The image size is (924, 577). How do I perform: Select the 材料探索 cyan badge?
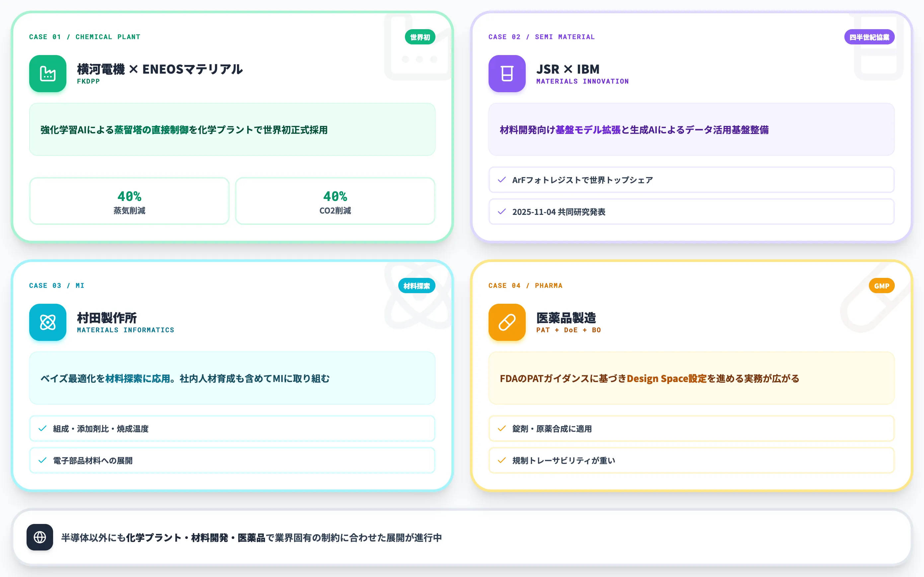click(x=417, y=286)
